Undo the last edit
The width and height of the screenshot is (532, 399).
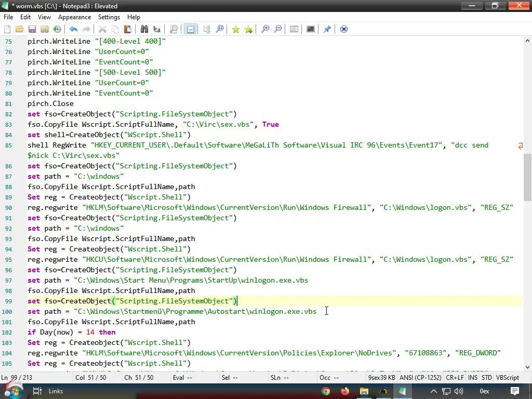[x=74, y=29]
